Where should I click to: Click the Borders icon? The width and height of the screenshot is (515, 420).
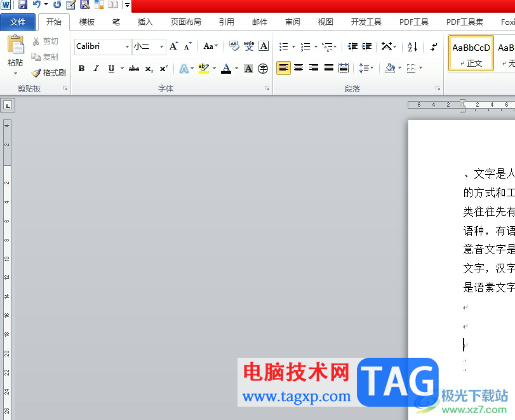[x=411, y=68]
